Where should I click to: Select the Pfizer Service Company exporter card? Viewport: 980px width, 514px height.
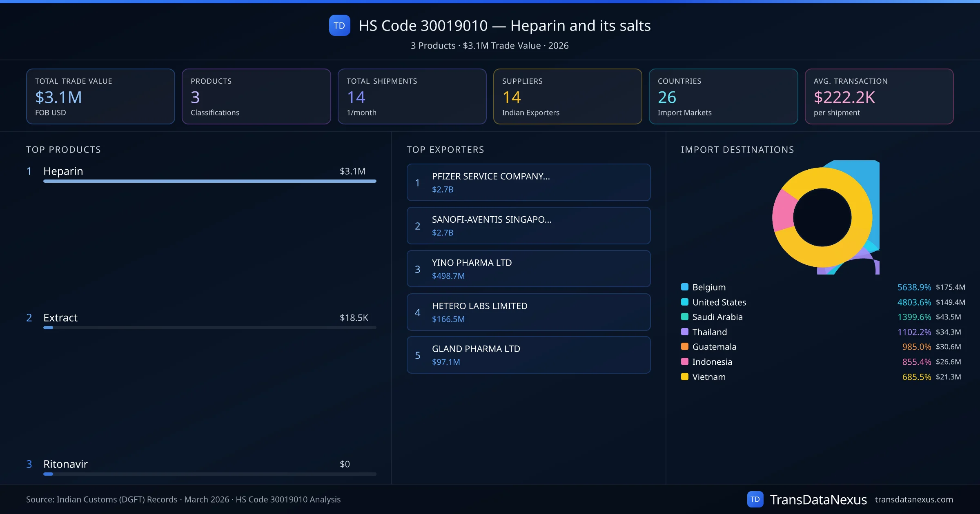click(528, 182)
